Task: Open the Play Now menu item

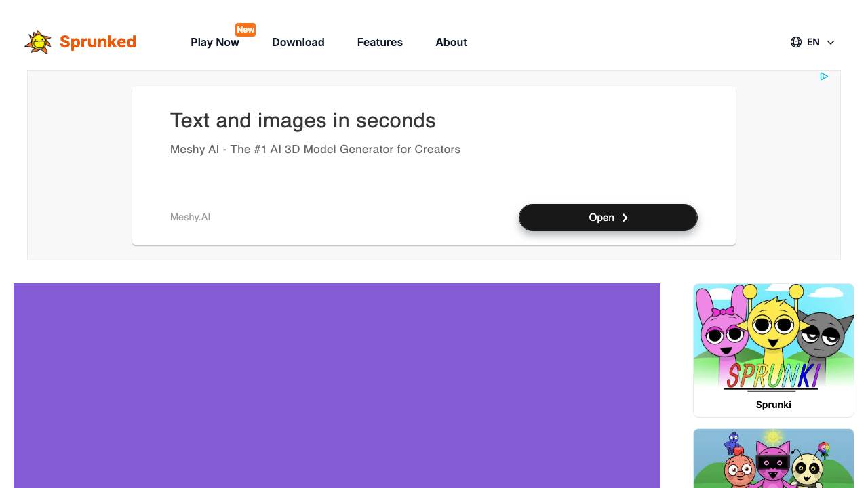Action: click(x=215, y=42)
